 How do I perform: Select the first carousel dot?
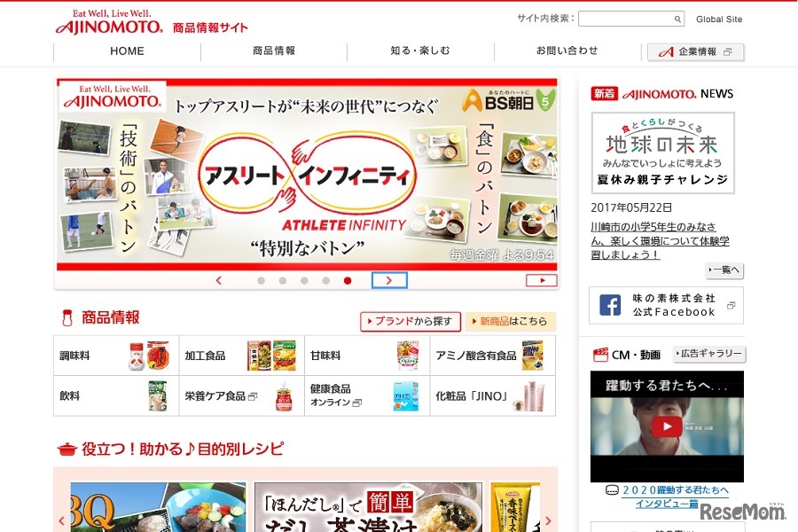[261, 280]
